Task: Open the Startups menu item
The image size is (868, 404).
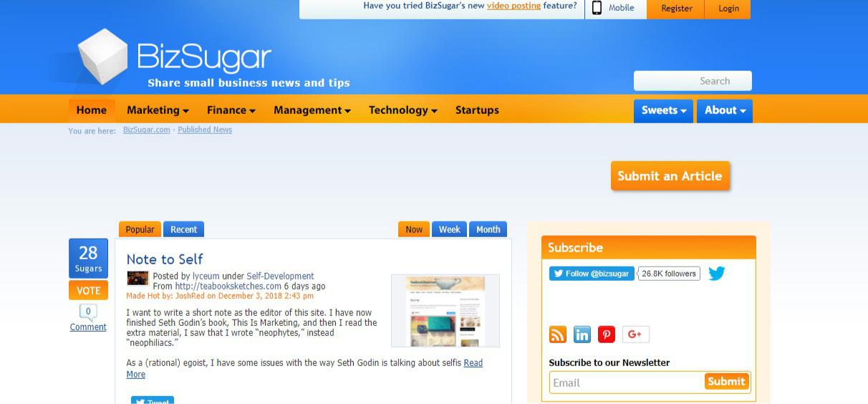Action: [477, 110]
